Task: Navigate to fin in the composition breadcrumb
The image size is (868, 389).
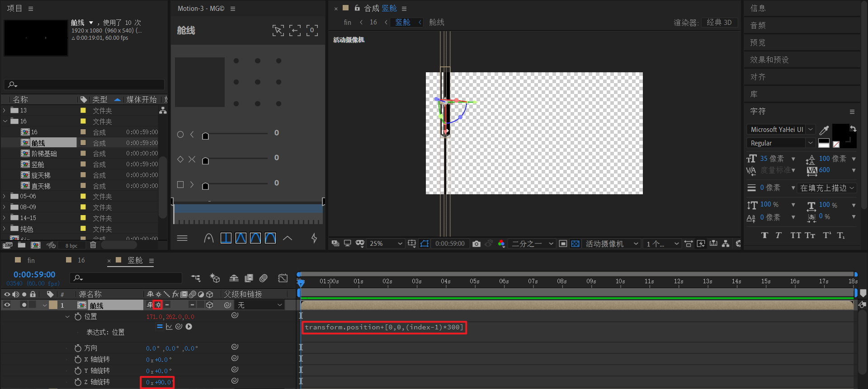Action: 347,22
